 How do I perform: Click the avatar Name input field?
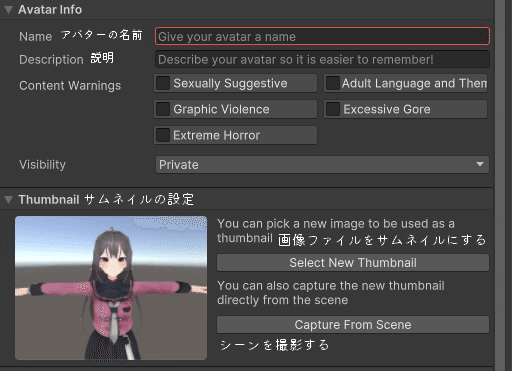click(x=322, y=36)
